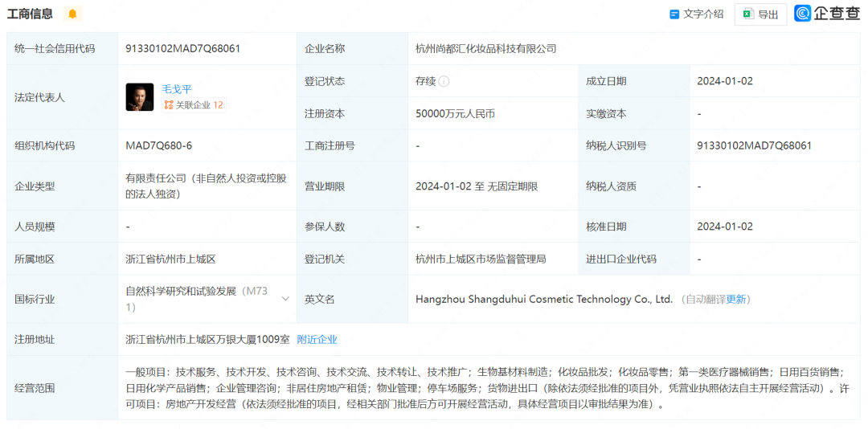The image size is (868, 429).
Task: Click the orange bell notification icon
Action: pos(72,14)
